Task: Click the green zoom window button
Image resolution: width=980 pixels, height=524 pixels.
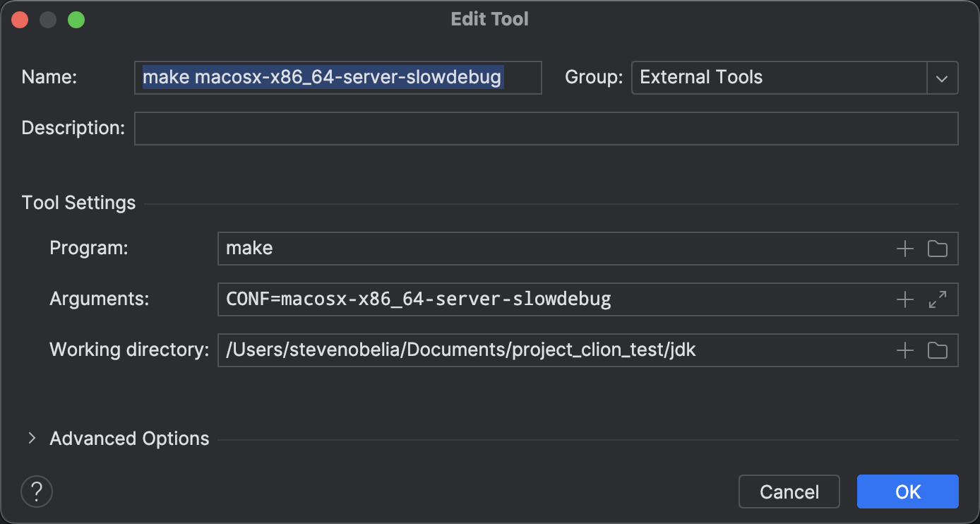Action: click(76, 20)
